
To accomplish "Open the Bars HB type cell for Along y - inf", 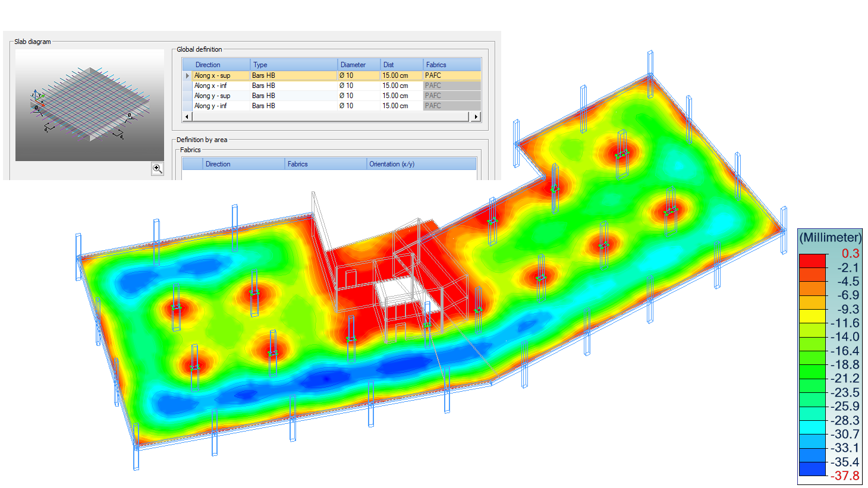I will pos(294,106).
